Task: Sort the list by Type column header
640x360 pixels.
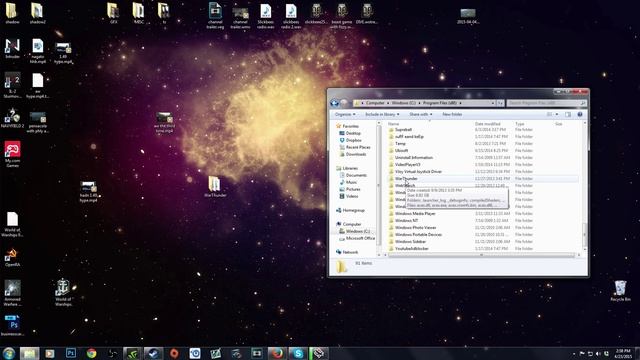Action: pos(520,124)
